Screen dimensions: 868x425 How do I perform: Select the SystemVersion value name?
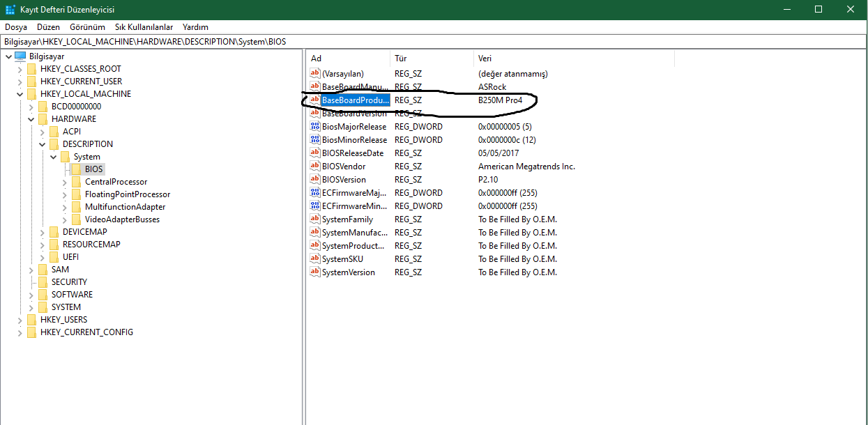[x=349, y=272]
